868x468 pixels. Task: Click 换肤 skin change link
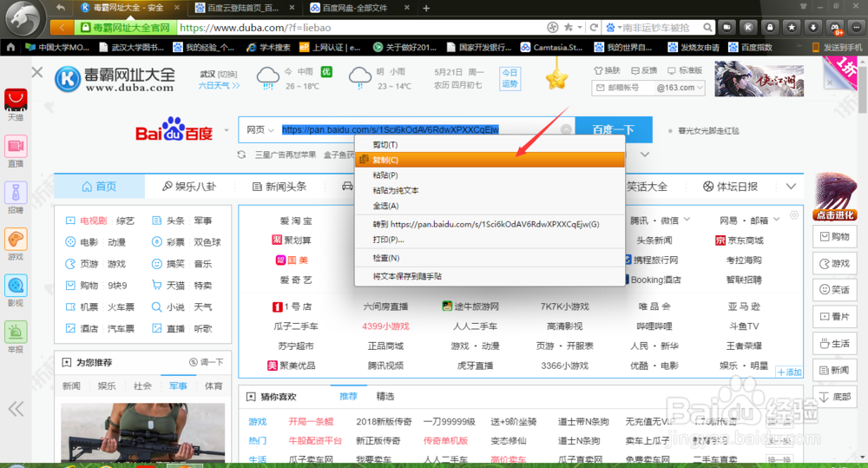point(608,70)
